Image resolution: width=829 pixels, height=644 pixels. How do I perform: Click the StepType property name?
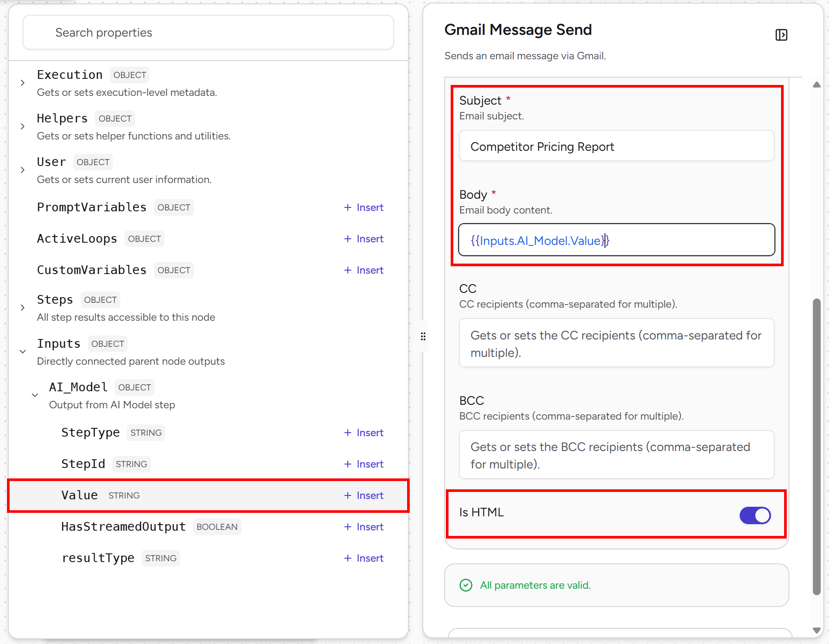click(x=90, y=433)
